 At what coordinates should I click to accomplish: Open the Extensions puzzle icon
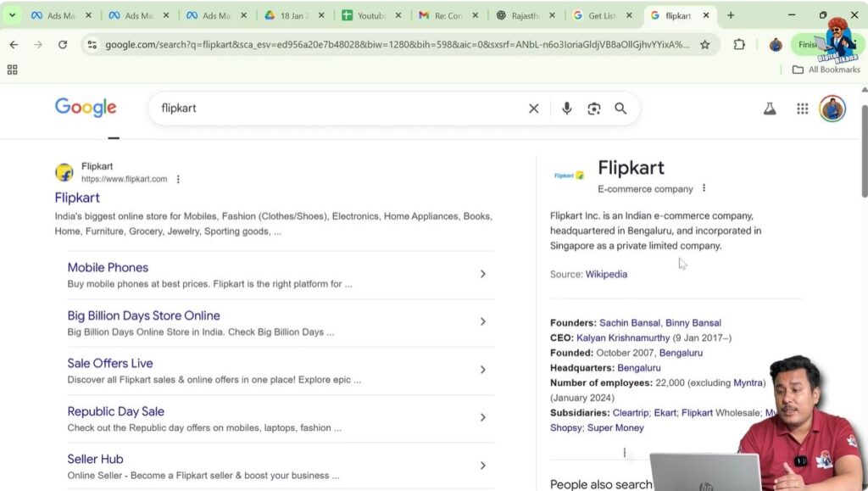pyautogui.click(x=738, y=43)
